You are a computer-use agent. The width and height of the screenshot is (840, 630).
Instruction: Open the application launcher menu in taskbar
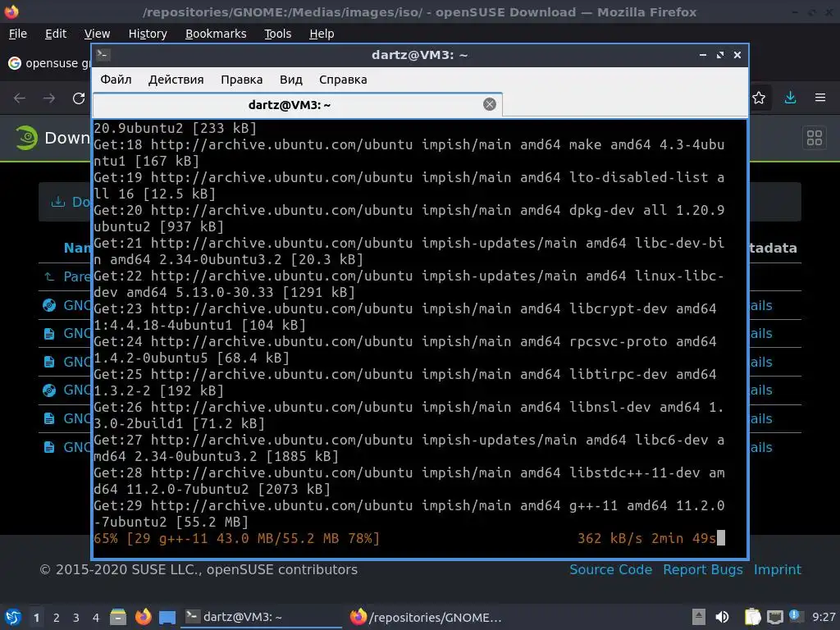pyautogui.click(x=13, y=617)
